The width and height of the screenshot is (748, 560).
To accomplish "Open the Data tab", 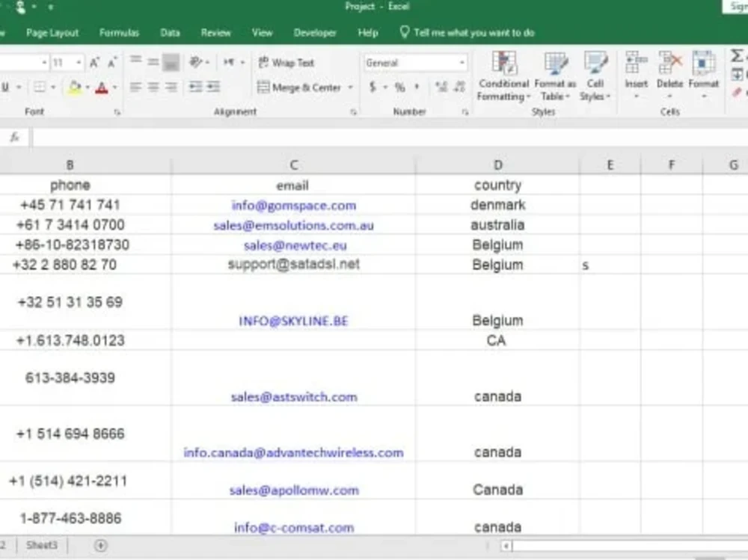I will pos(171,33).
